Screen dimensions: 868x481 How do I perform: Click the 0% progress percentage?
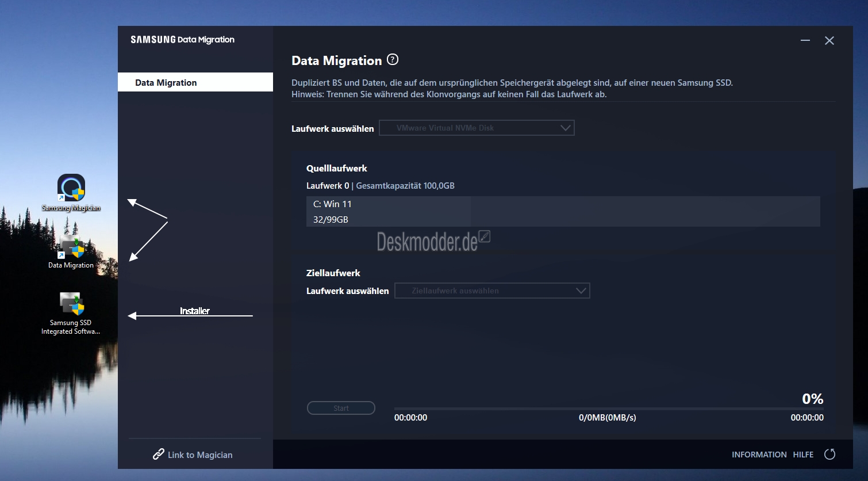coord(812,399)
